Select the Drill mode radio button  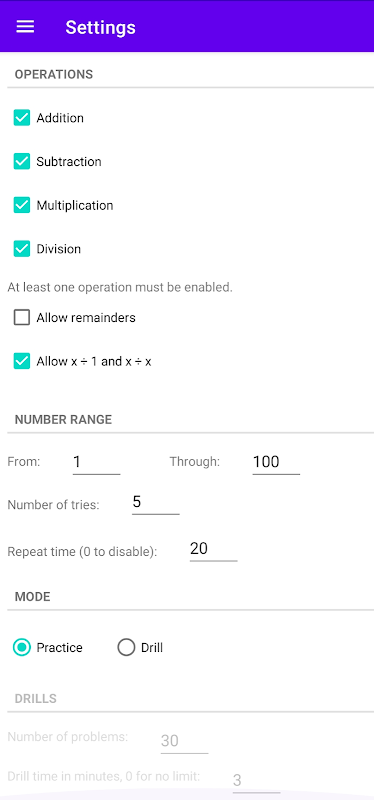(x=126, y=648)
